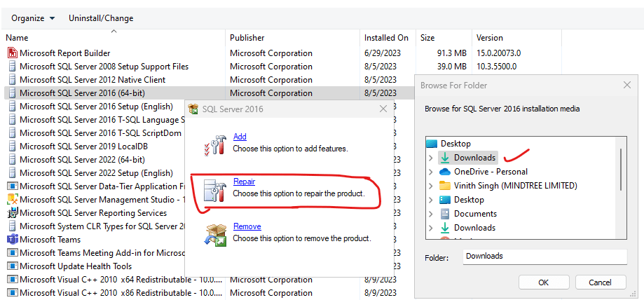Click icon beside SQL Server 2019 LocalDB
The height and width of the screenshot is (300, 644).
(x=13, y=146)
